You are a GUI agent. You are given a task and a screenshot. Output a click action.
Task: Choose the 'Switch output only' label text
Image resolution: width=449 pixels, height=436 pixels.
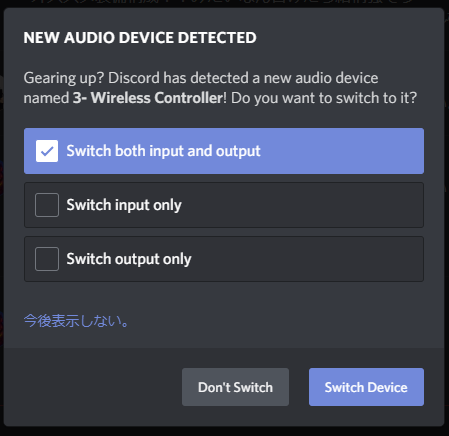(x=129, y=259)
